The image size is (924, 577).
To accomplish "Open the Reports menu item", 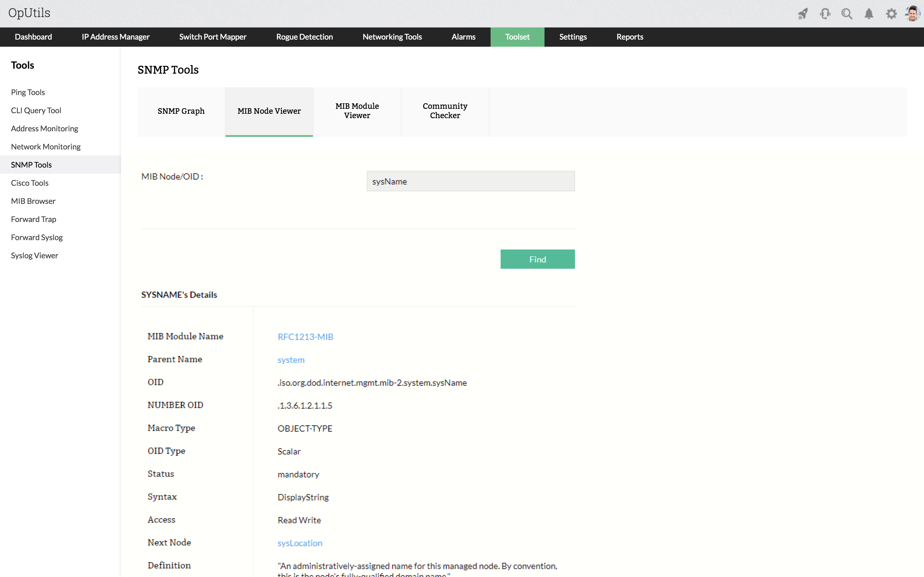I will (630, 37).
